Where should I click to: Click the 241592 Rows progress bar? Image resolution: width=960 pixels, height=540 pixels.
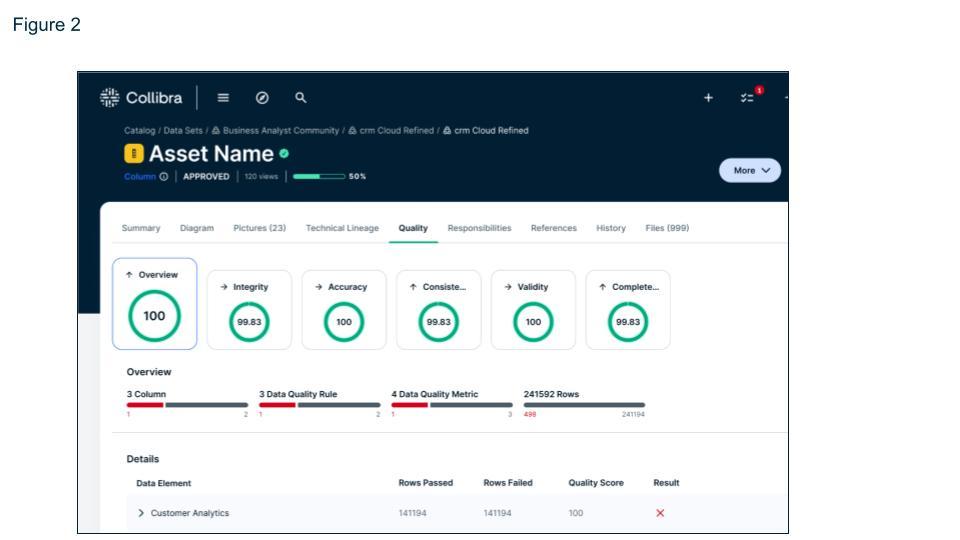(584, 405)
